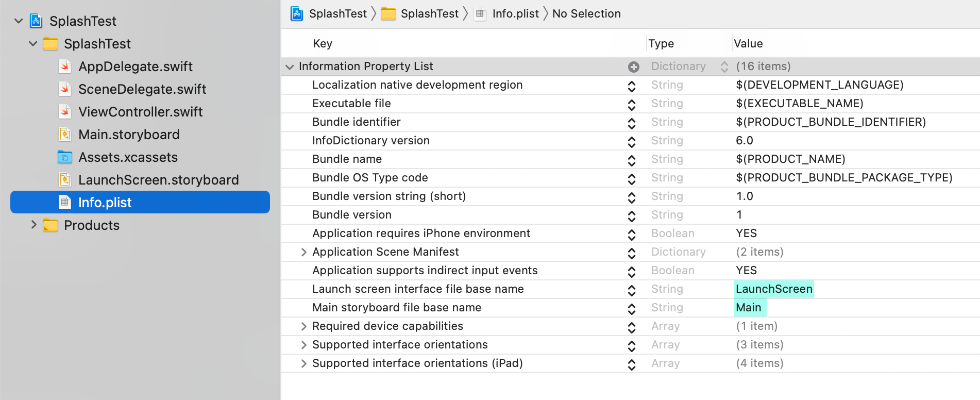Click SplashTest folder name in the breadcrumb
Screen dimensions: 980x400
(430, 14)
